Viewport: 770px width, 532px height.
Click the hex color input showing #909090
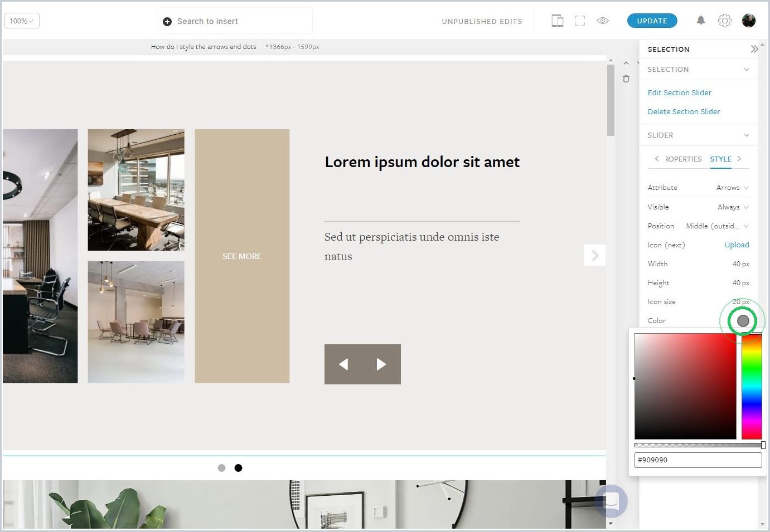(698, 460)
